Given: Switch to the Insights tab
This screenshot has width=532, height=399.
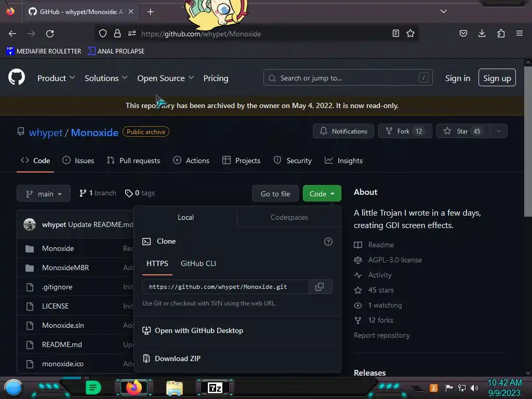Looking at the screenshot, I should pyautogui.click(x=343, y=161).
